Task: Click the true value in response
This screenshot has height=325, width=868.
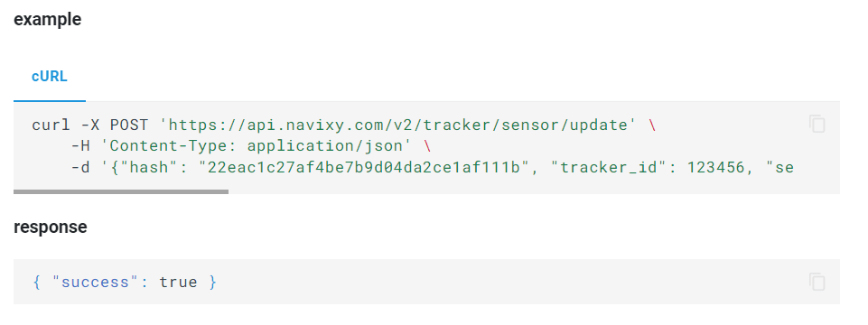Action: click(x=178, y=283)
